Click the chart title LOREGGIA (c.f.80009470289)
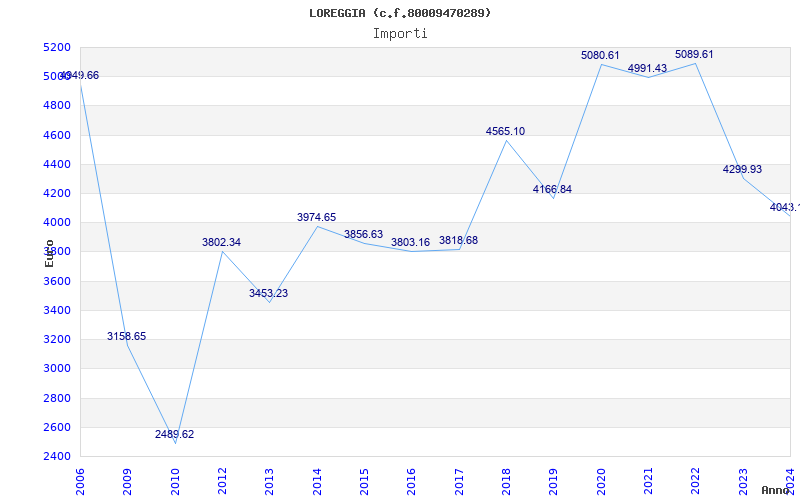The width and height of the screenshot is (800, 500). pyautogui.click(x=400, y=13)
